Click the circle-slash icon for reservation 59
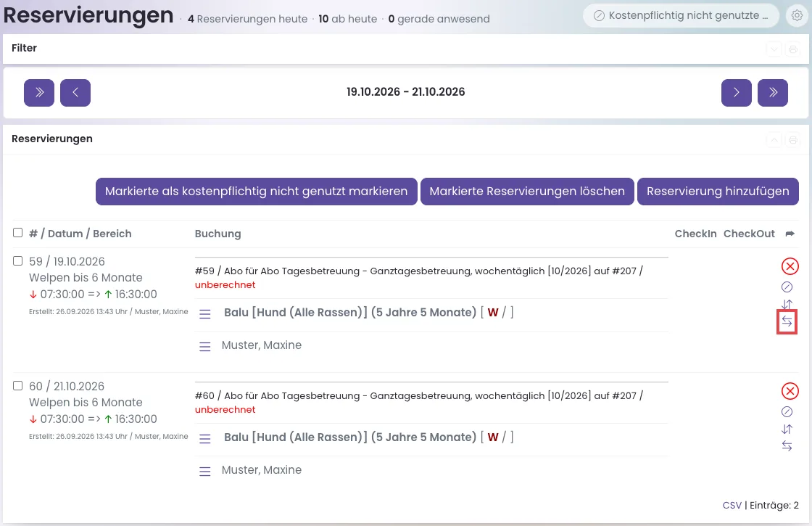 pyautogui.click(x=787, y=287)
